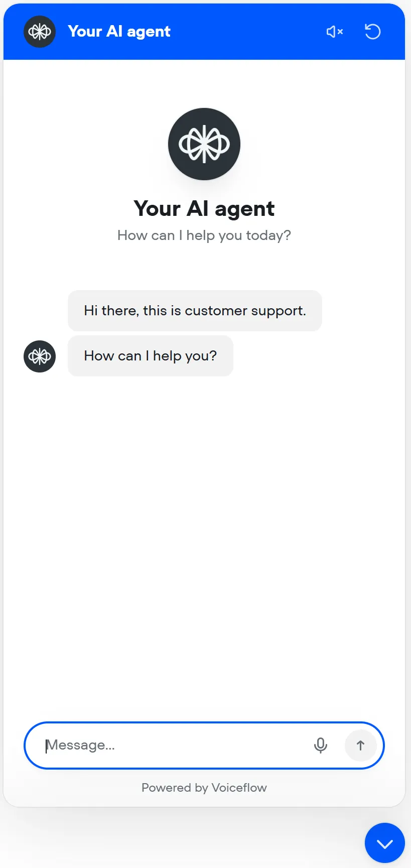Click the 'How can I help you?' message bubble
Viewport: 411px width, 868px height.
151,356
